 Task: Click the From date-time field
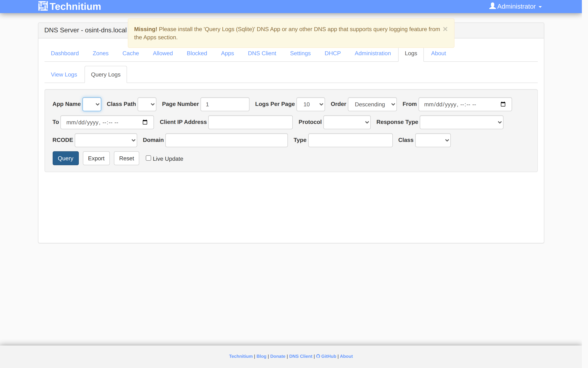point(465,104)
